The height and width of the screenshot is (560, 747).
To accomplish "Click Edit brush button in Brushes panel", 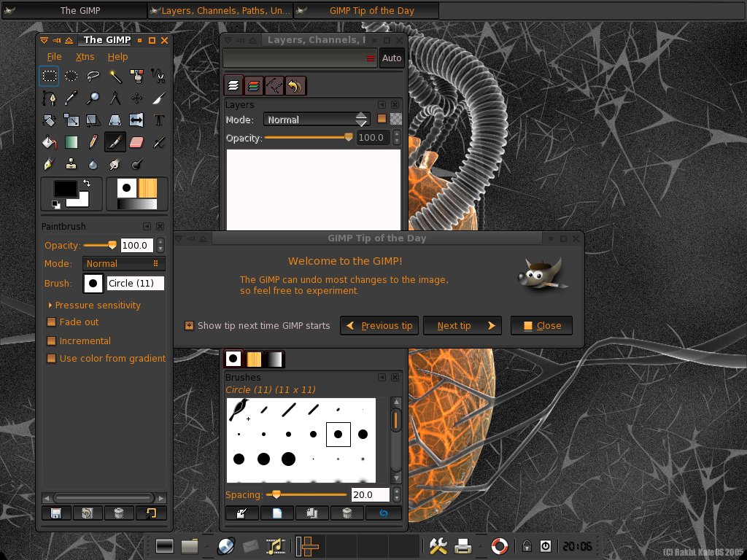I will [241, 513].
